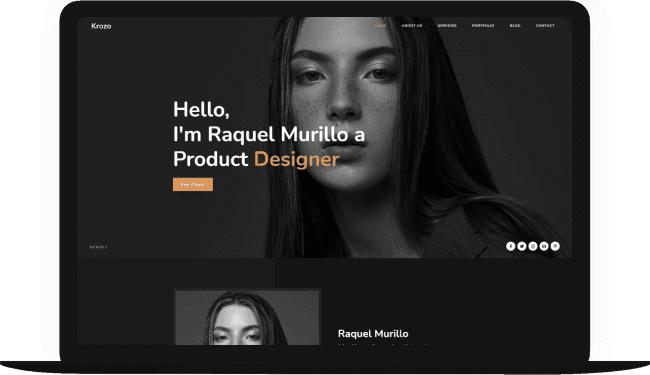The height and width of the screenshot is (375, 650).
Task: Open the Services nav item
Action: [447, 26]
